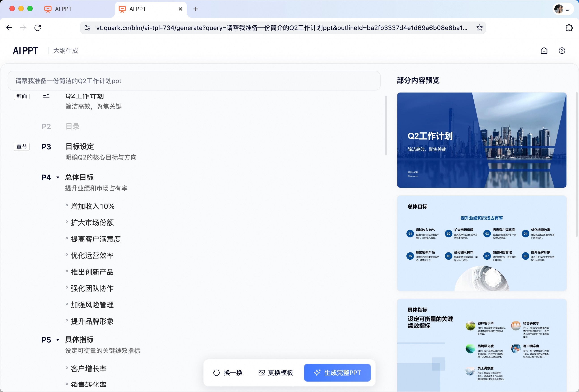This screenshot has height=392, width=579.
Task: Close the active AI PPT tab
Action: click(x=180, y=9)
